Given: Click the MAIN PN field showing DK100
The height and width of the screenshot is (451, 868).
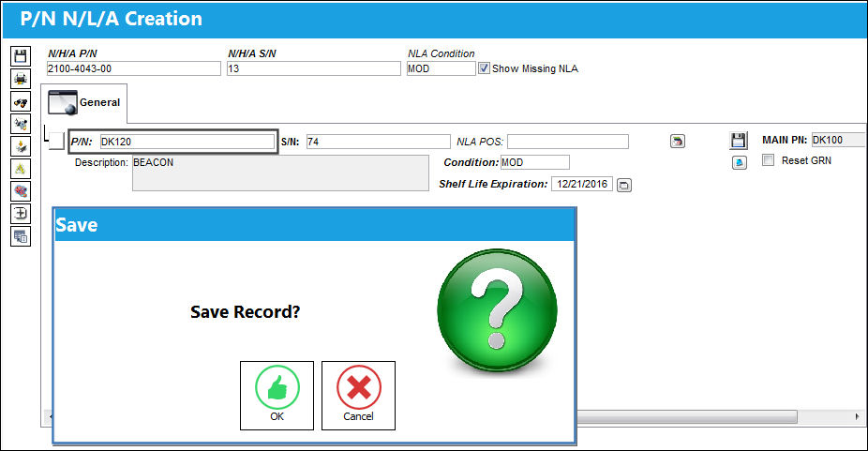Looking at the screenshot, I should [x=838, y=141].
